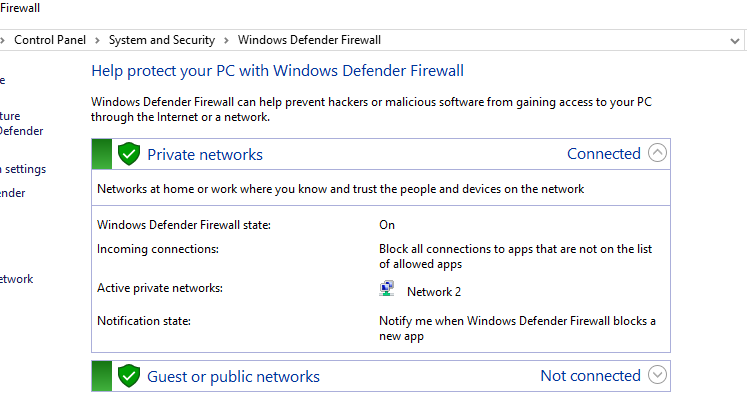Select the Network 2 label
This screenshot has width=747, height=416.
pyautogui.click(x=434, y=292)
